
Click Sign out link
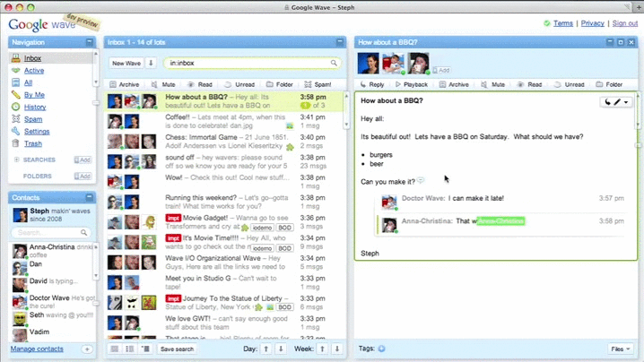point(625,23)
